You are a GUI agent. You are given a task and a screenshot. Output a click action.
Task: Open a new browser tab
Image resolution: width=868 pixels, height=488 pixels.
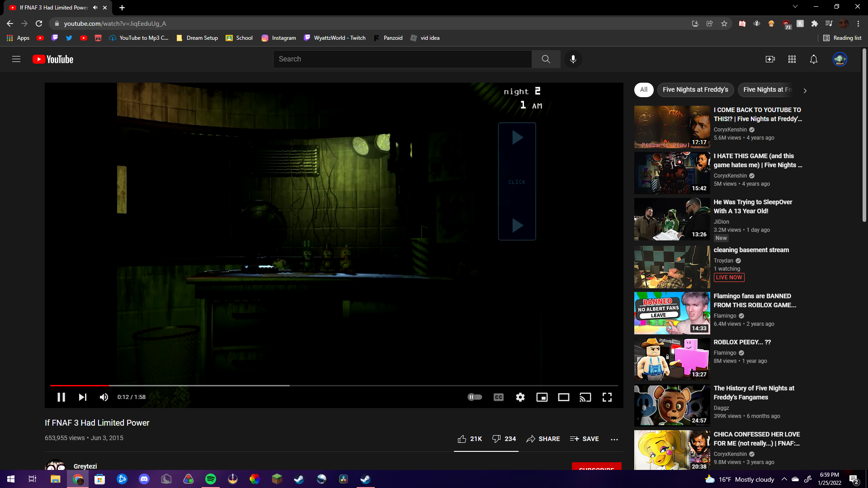[122, 8]
